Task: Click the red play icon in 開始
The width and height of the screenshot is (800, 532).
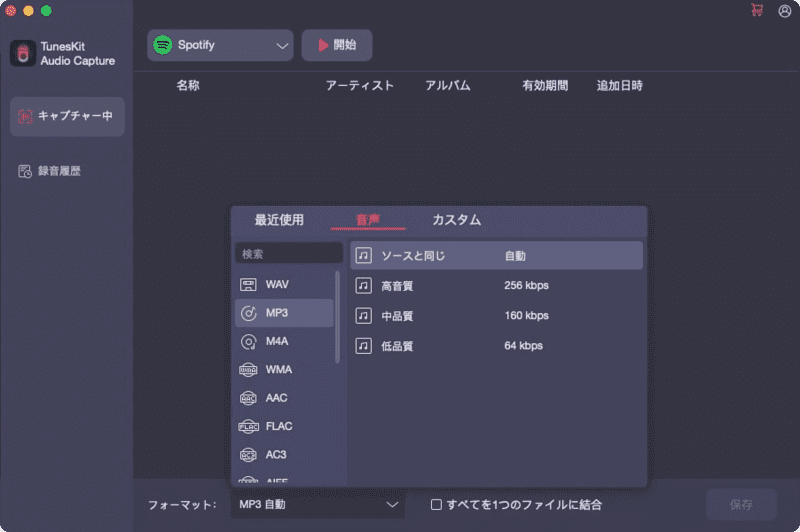Action: pos(323,45)
